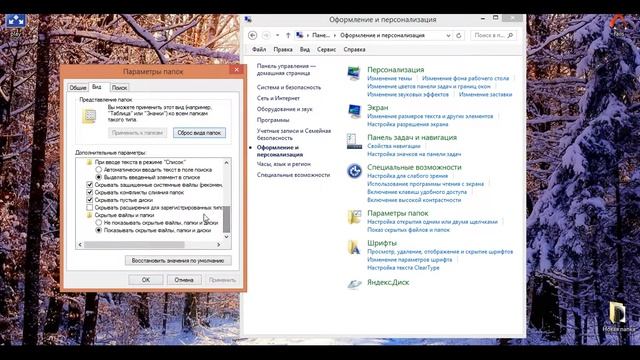This screenshot has width=640, height=360.
Task: Open the Сервис menu
Action: [x=327, y=49]
